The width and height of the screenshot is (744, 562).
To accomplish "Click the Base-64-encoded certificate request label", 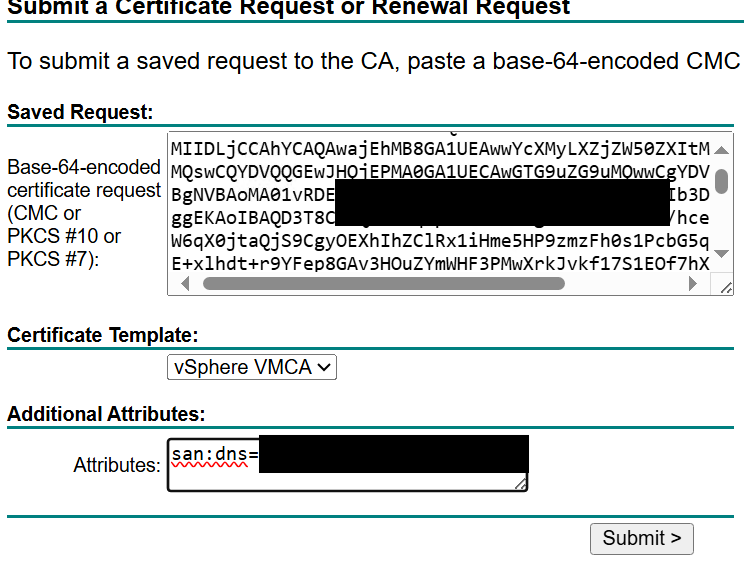I will tap(84, 213).
